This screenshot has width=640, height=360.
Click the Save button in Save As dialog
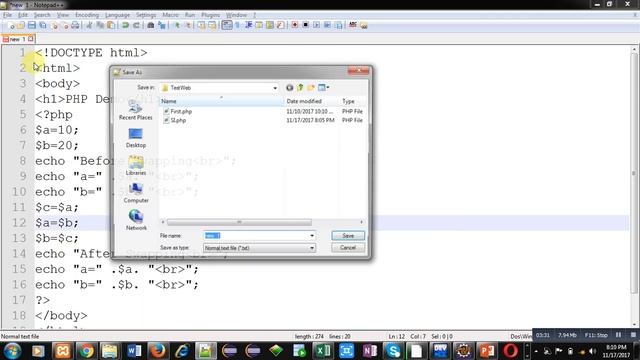coord(348,236)
